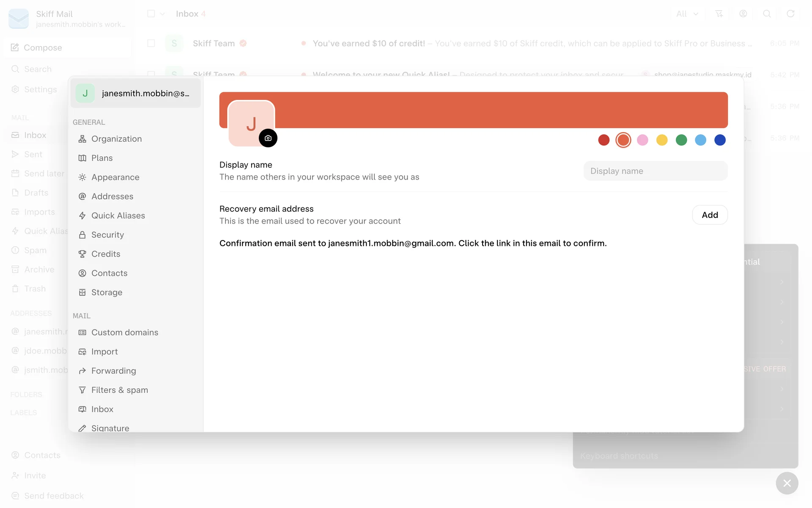The height and width of the screenshot is (508, 812).
Task: Click the refresh icon in top bar
Action: pyautogui.click(x=790, y=14)
